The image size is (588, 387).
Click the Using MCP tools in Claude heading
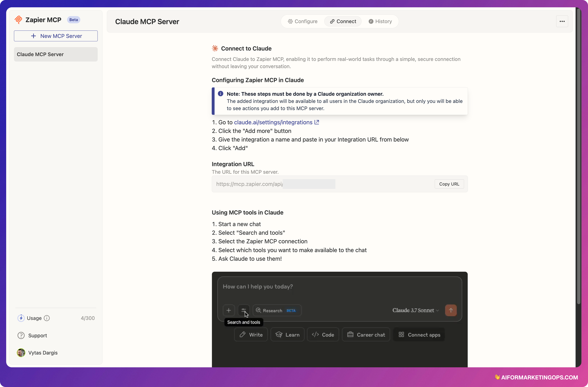point(247,213)
